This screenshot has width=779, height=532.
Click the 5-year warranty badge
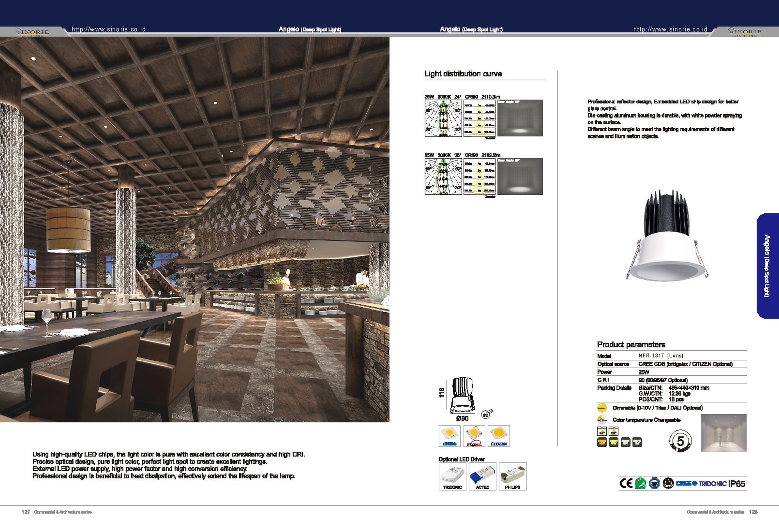(680, 441)
